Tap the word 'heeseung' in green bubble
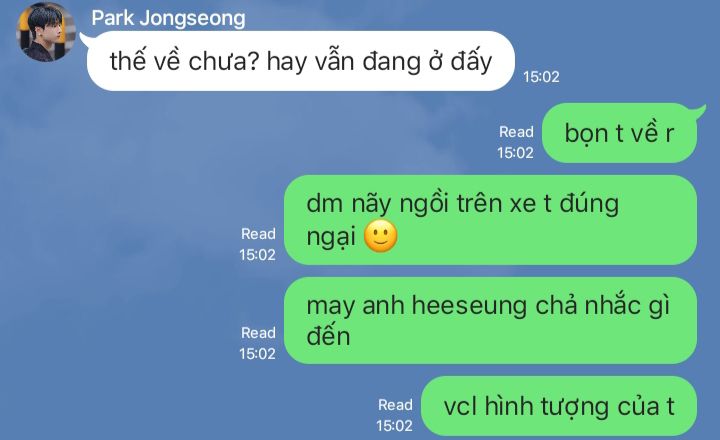Viewport: 720px width, 440px height. point(469,306)
